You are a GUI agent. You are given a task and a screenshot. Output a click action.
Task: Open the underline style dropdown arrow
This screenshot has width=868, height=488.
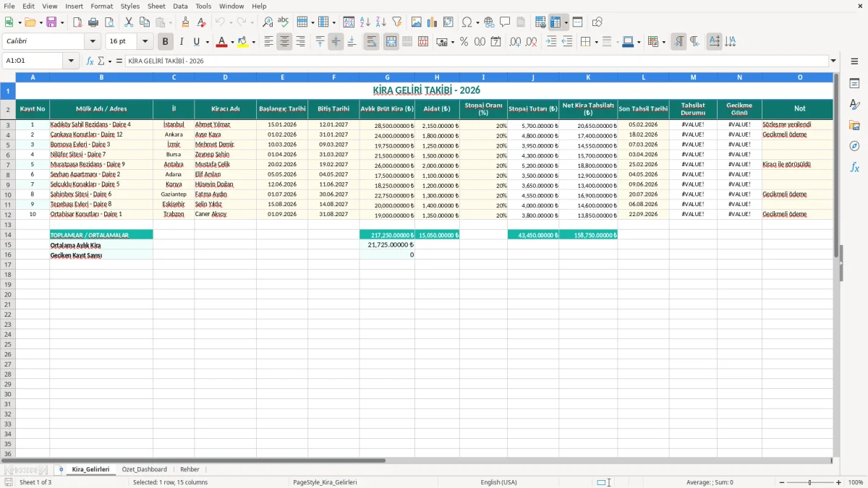[x=207, y=42]
